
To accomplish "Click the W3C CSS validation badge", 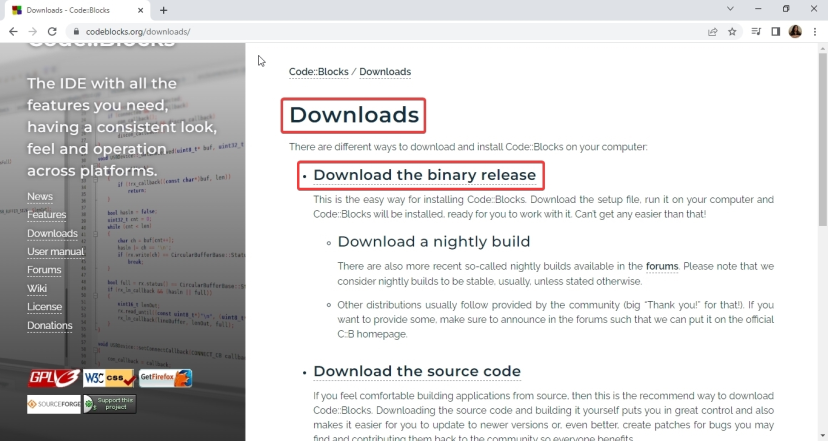I will pyautogui.click(x=109, y=378).
